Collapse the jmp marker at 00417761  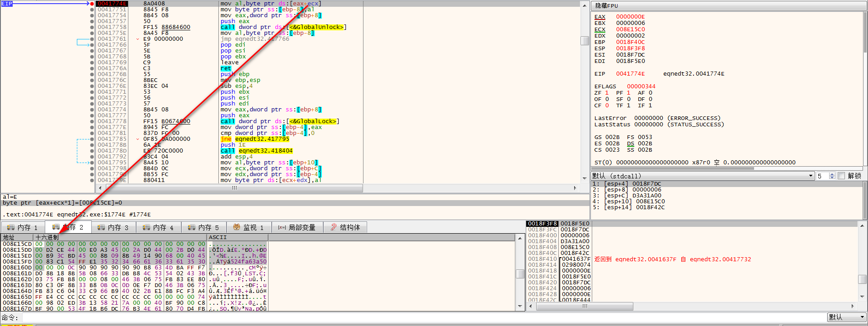(138, 39)
